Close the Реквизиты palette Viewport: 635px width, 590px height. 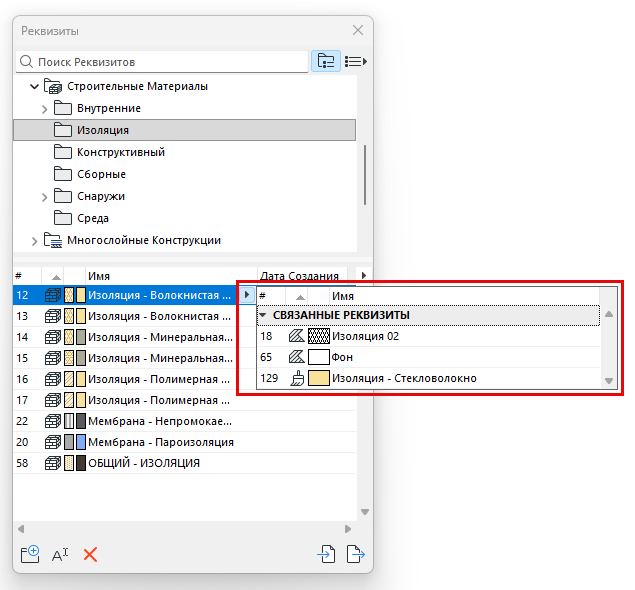tap(358, 30)
